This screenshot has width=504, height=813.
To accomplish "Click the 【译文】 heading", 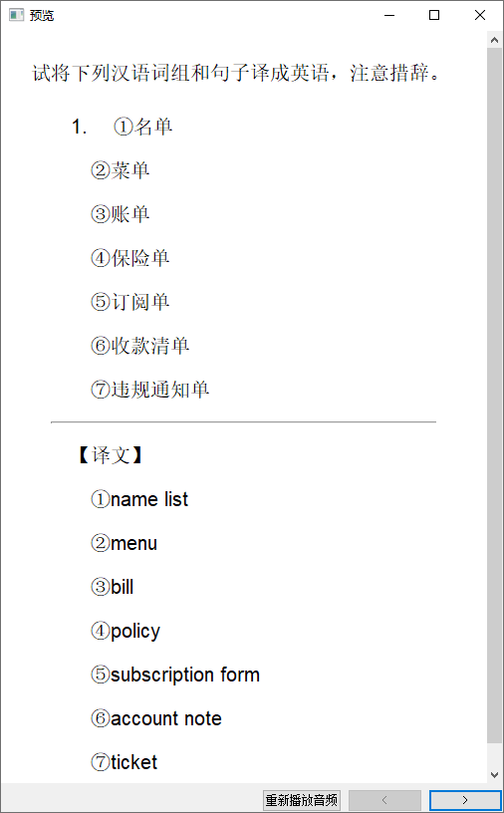I will click(111, 455).
